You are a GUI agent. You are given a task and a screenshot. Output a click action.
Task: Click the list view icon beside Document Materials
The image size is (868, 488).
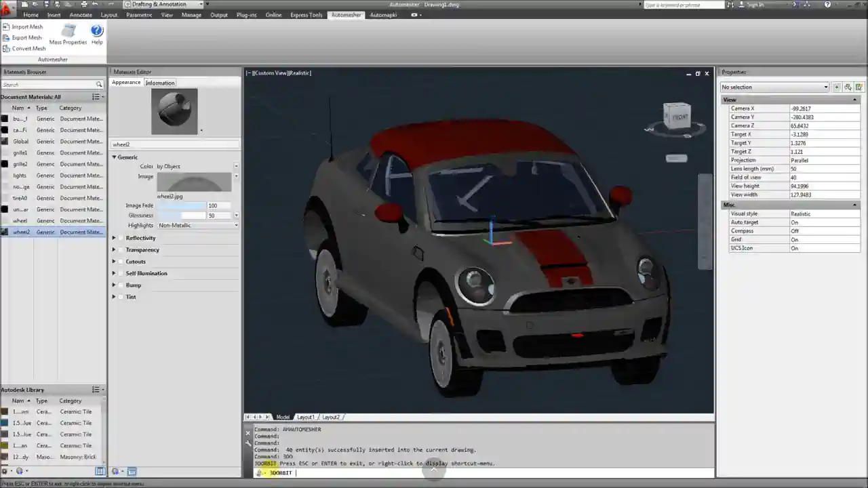pyautogui.click(x=95, y=96)
